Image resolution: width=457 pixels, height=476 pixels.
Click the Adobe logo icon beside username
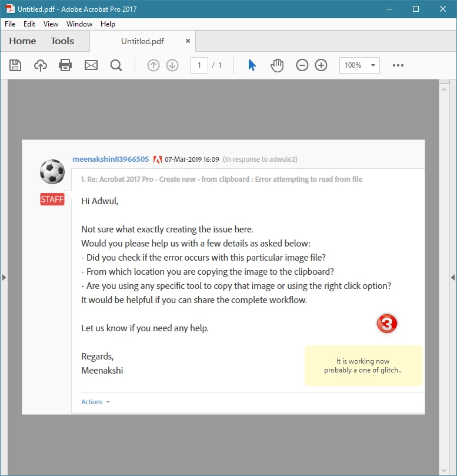coord(157,159)
